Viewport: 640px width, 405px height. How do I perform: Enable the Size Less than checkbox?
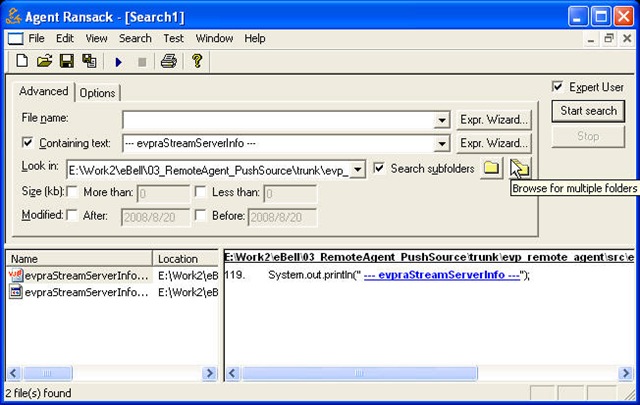point(200,192)
